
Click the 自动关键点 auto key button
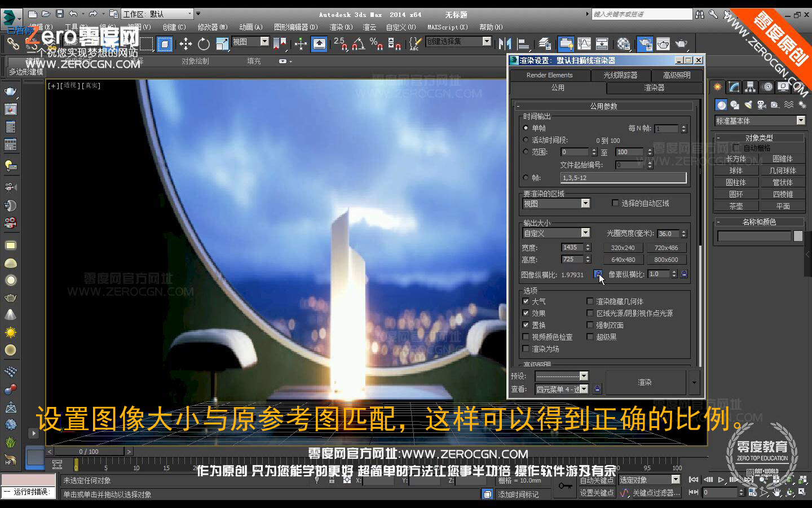[x=597, y=480]
